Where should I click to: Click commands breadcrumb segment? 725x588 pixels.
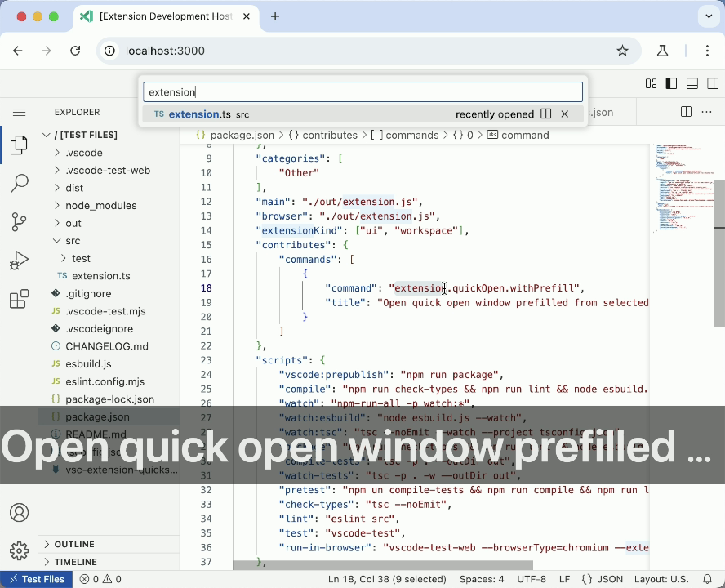406,135
